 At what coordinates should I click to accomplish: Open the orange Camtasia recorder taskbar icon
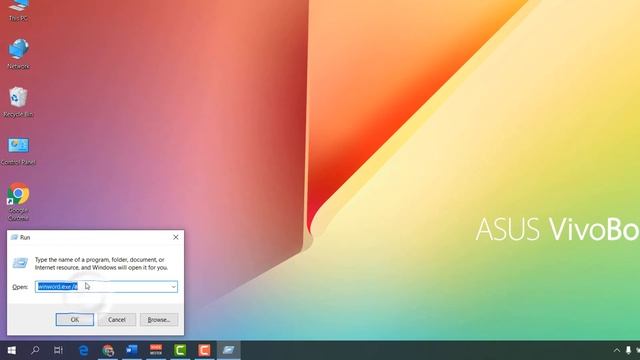(x=204, y=350)
